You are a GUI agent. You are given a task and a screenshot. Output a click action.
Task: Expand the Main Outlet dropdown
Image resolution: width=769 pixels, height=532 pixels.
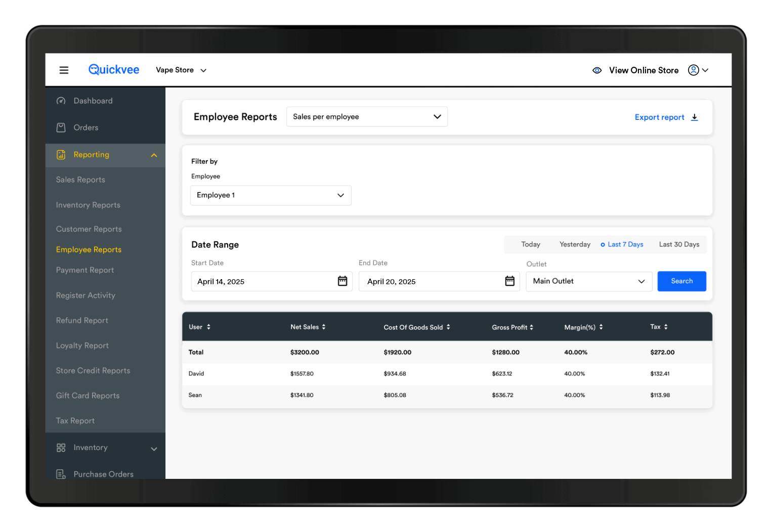coord(589,281)
